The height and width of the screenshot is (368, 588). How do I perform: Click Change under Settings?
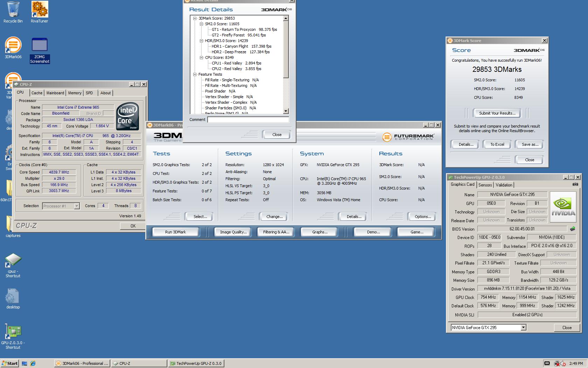[274, 217]
